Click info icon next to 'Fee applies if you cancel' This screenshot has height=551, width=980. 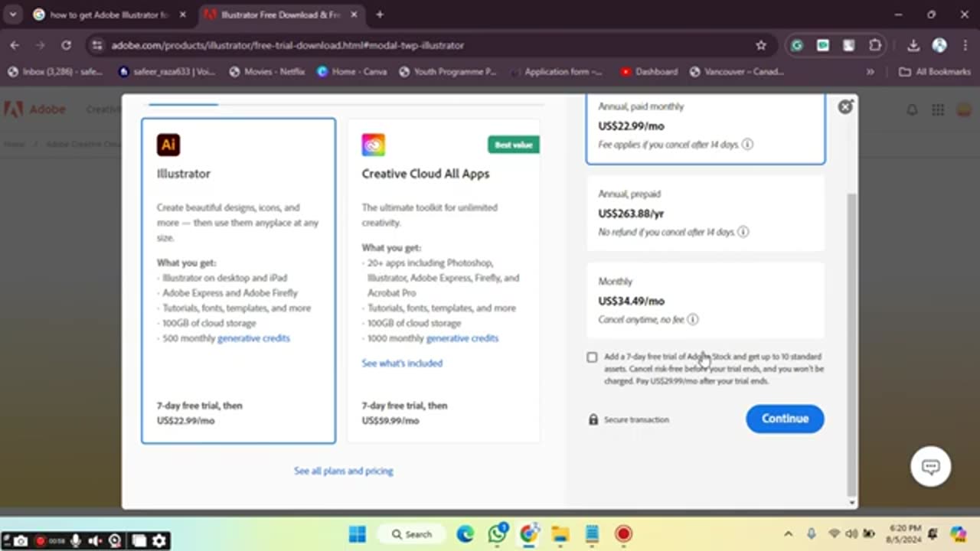[747, 145]
